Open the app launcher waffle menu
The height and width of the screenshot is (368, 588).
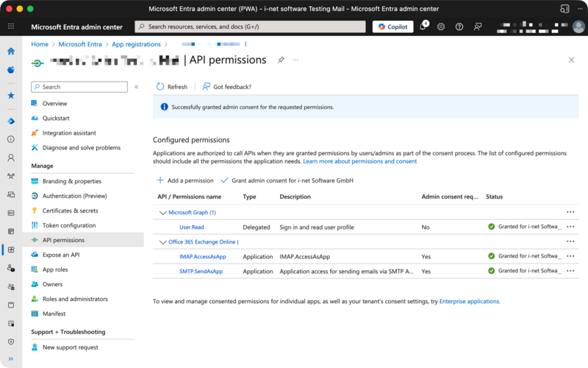point(11,26)
